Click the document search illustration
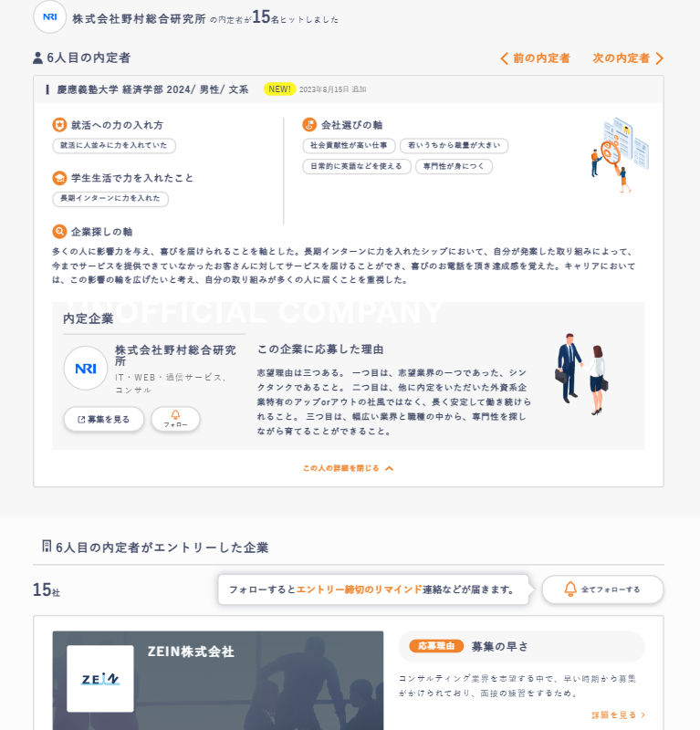Image resolution: width=700 pixels, height=730 pixels. (620, 154)
